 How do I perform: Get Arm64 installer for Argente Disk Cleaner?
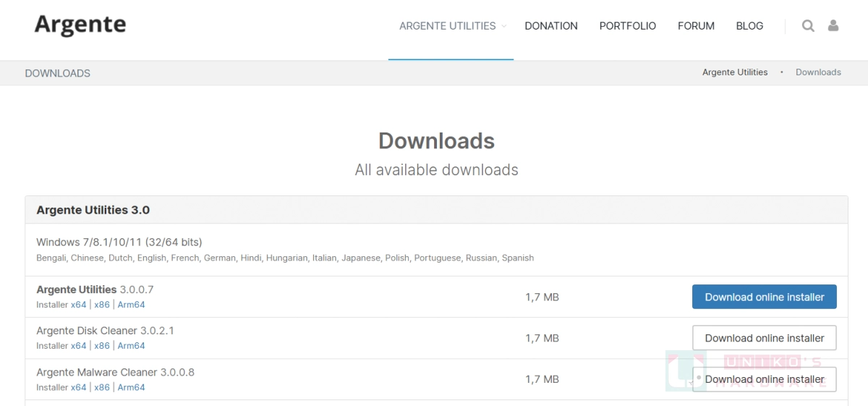click(x=131, y=346)
